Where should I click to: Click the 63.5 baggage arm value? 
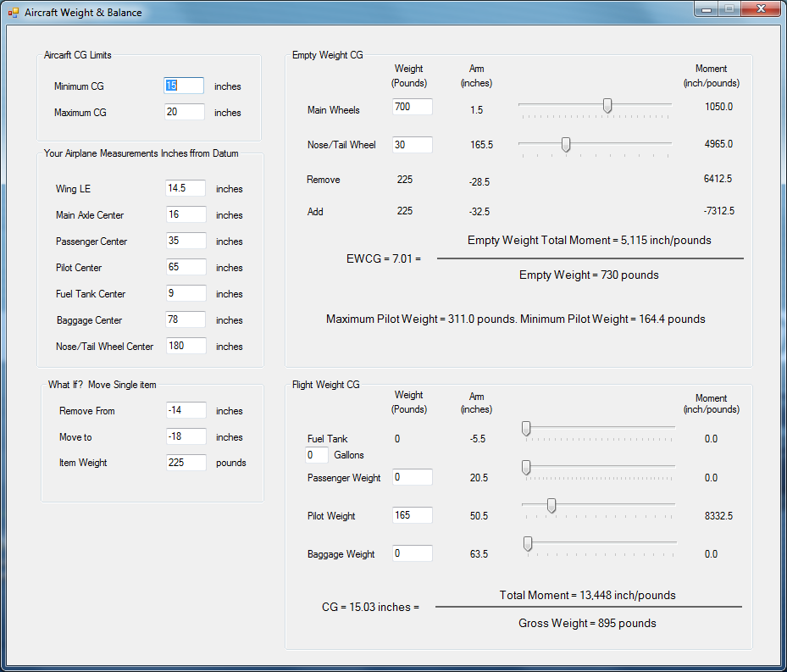[x=479, y=554]
